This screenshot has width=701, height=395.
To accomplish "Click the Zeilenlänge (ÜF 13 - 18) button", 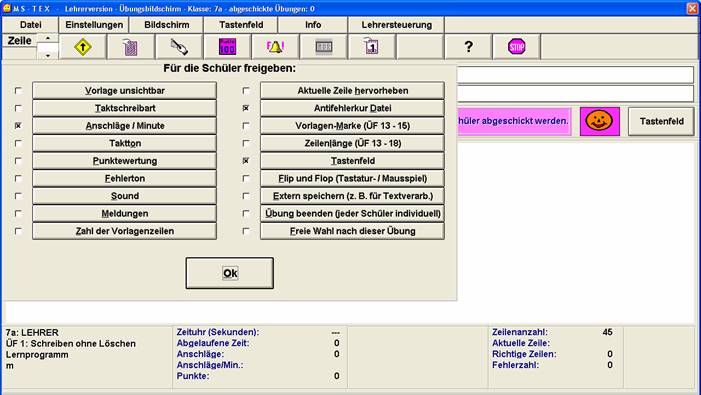I will [x=352, y=143].
